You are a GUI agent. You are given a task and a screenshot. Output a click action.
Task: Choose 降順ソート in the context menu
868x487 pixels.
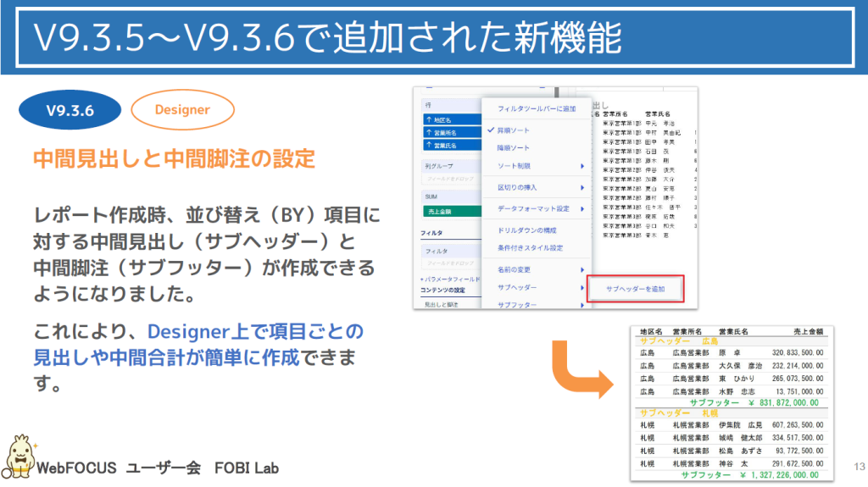click(x=514, y=147)
